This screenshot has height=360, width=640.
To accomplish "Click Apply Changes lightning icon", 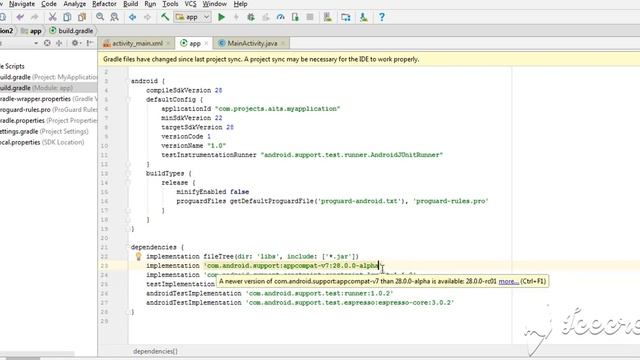I will (236, 17).
